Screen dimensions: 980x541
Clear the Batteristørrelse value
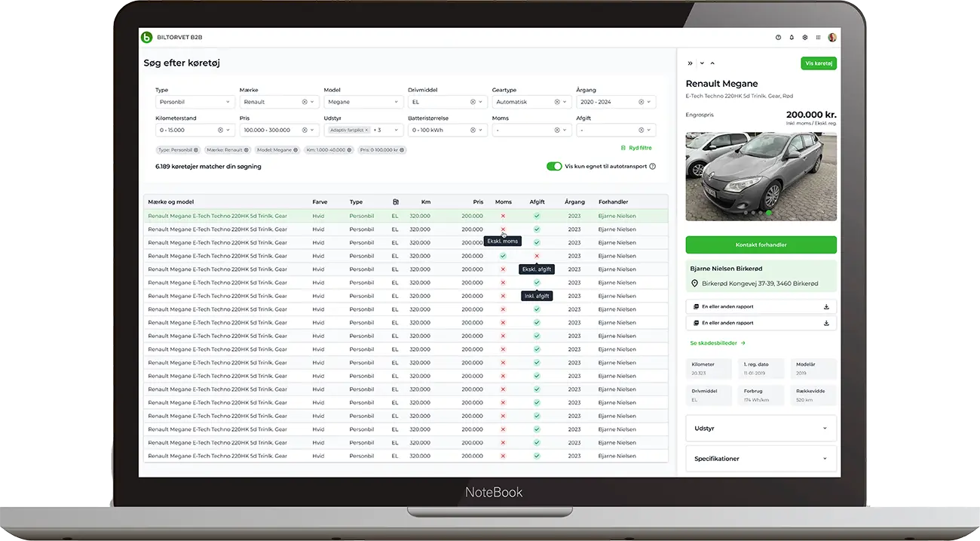(x=473, y=130)
